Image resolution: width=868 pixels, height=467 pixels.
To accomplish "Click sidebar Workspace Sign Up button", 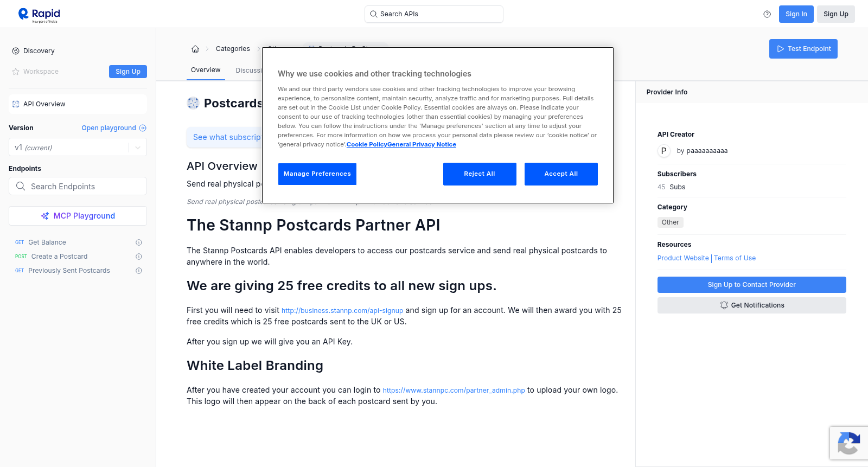I will click(x=128, y=72).
